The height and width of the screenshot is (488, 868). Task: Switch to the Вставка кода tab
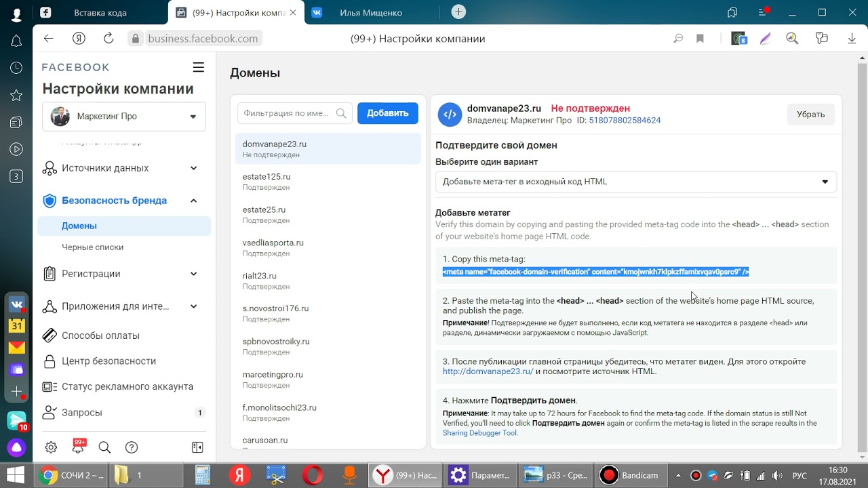pos(100,12)
